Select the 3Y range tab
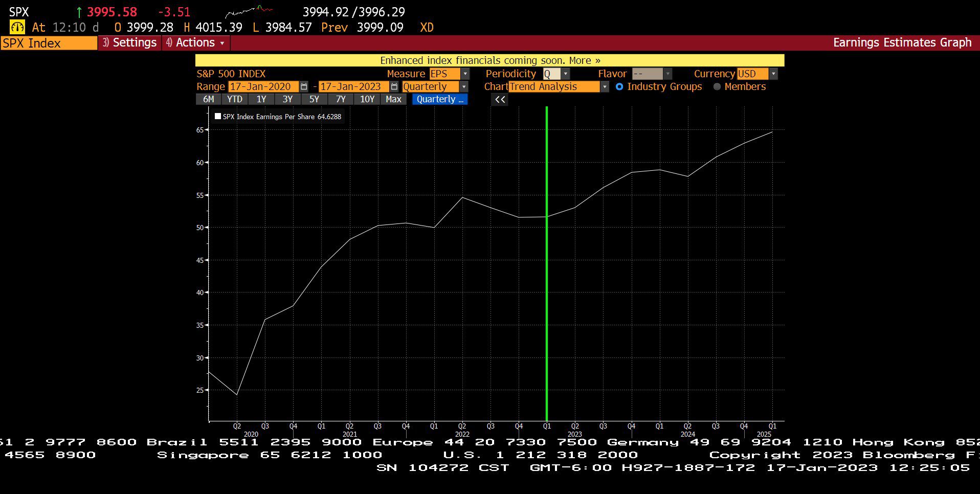The height and width of the screenshot is (494, 980). (x=288, y=99)
